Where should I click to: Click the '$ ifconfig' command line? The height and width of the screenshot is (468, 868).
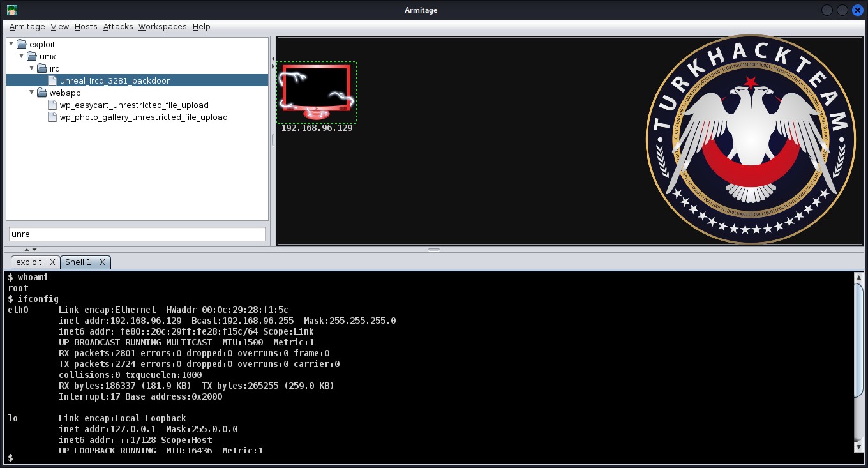pos(33,299)
